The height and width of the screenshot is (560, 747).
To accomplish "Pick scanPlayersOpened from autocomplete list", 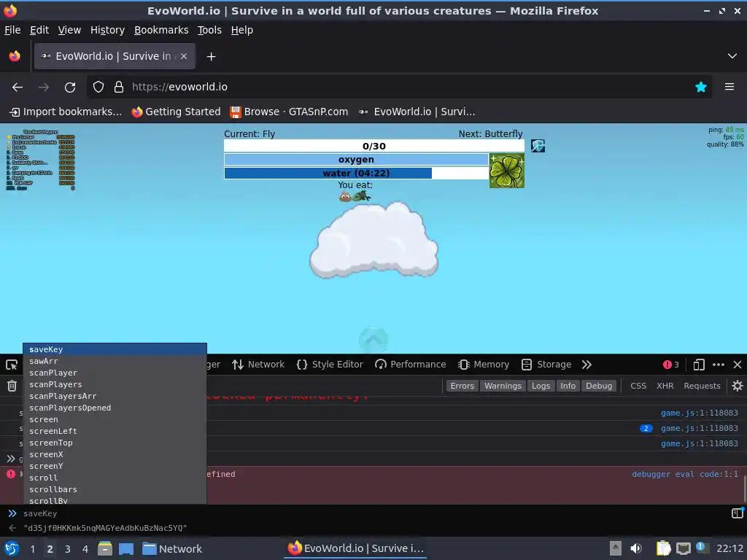I will (115, 408).
